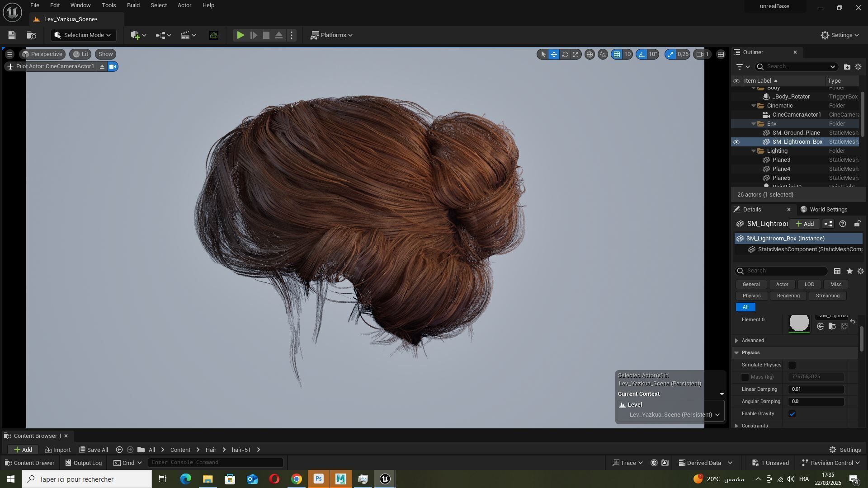Open the Platforms dropdown
Viewport: 868px width, 488px height.
[331, 35]
